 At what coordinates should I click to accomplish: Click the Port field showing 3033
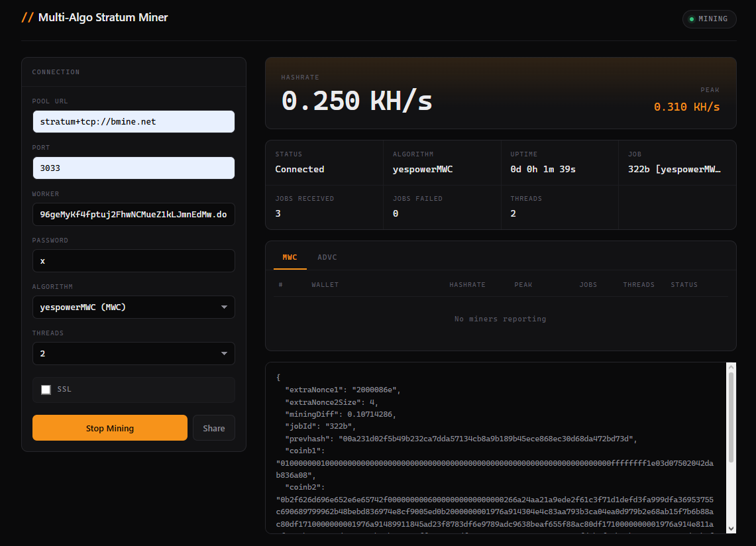pyautogui.click(x=134, y=168)
